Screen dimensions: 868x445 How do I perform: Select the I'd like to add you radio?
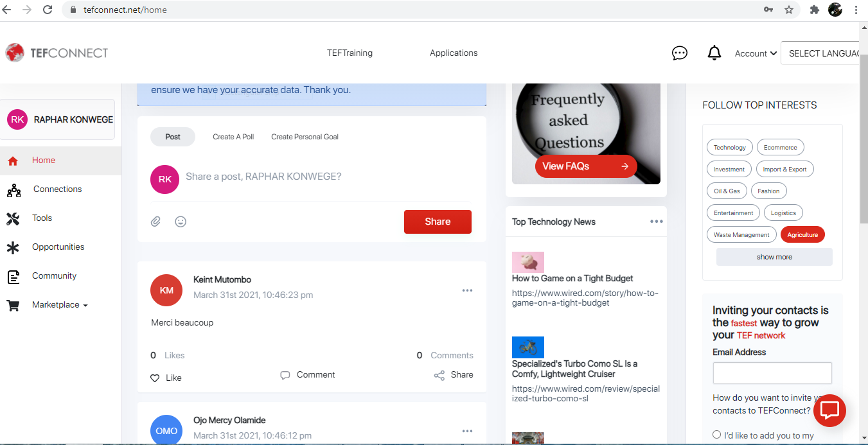pyautogui.click(x=717, y=435)
